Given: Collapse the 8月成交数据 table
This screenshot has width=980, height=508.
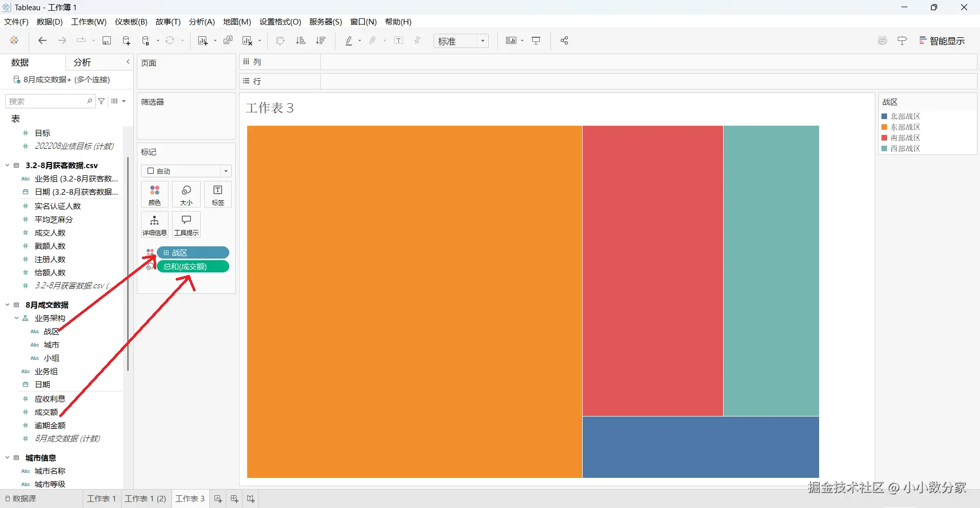Looking at the screenshot, I should click(x=8, y=305).
